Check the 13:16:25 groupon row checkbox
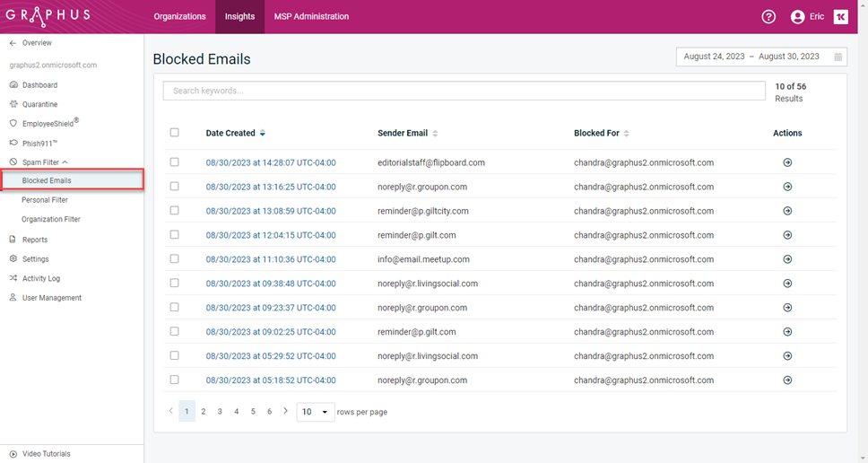Screen dimensions: 868x463 point(174,186)
